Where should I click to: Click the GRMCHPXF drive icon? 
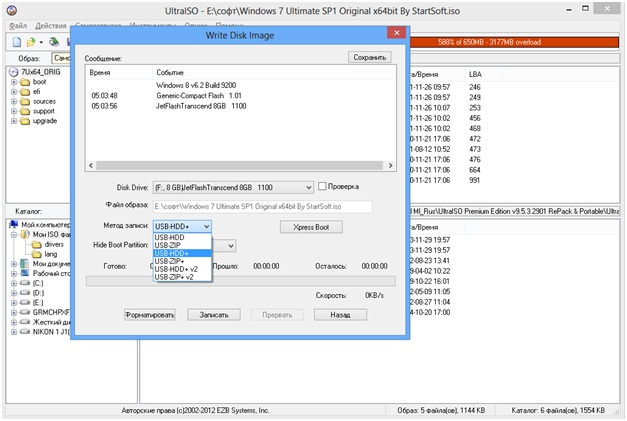tap(25, 312)
